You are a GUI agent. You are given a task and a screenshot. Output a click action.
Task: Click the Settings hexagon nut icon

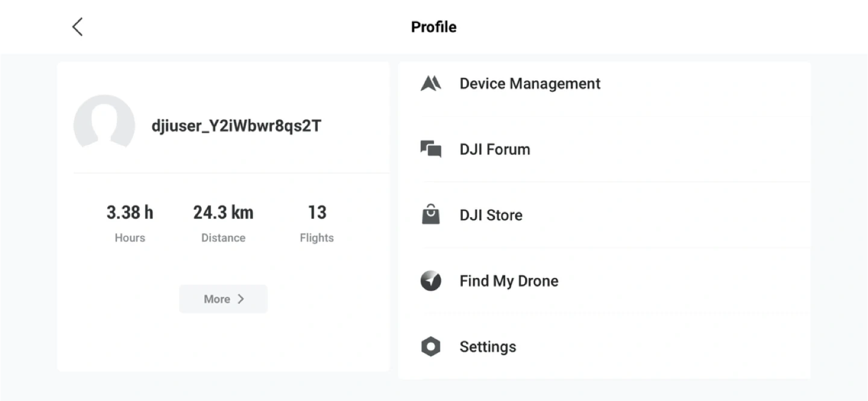coord(430,347)
